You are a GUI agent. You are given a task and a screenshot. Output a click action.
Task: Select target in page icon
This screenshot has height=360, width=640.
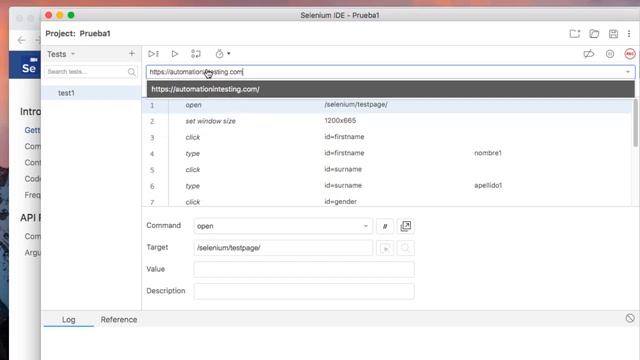pos(385,248)
